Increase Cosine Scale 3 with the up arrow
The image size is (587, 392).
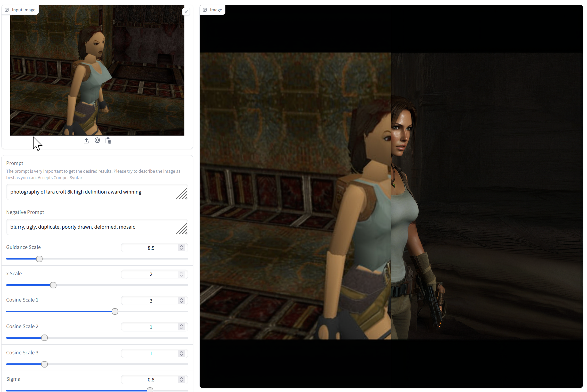click(x=182, y=352)
